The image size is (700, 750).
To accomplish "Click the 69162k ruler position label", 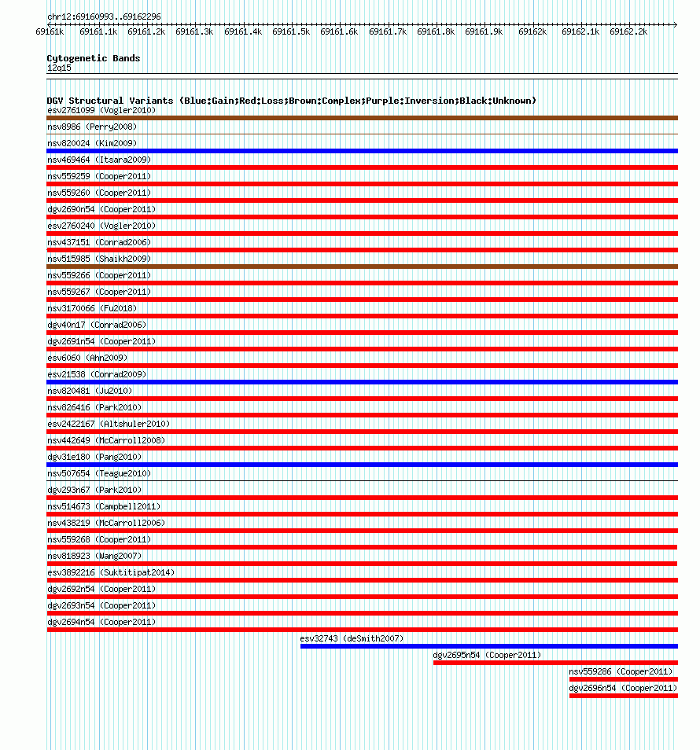I will click(x=532, y=32).
